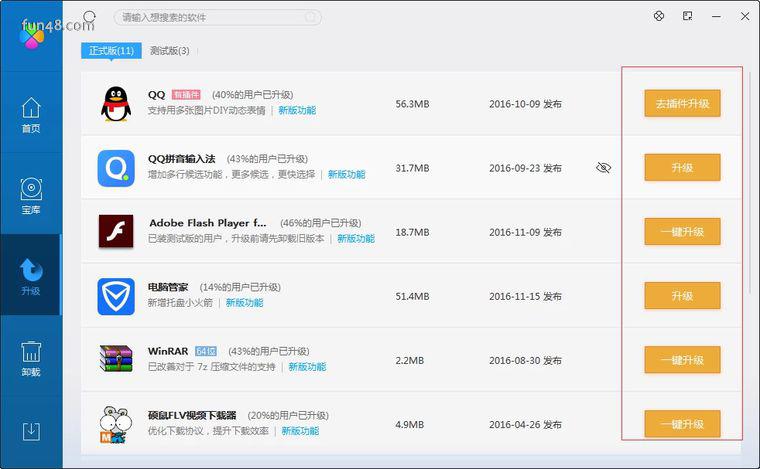Screen dimensions: 760x469
Task: Toggle ignore-update eye for QQ拼音输入法
Action: pos(603,168)
